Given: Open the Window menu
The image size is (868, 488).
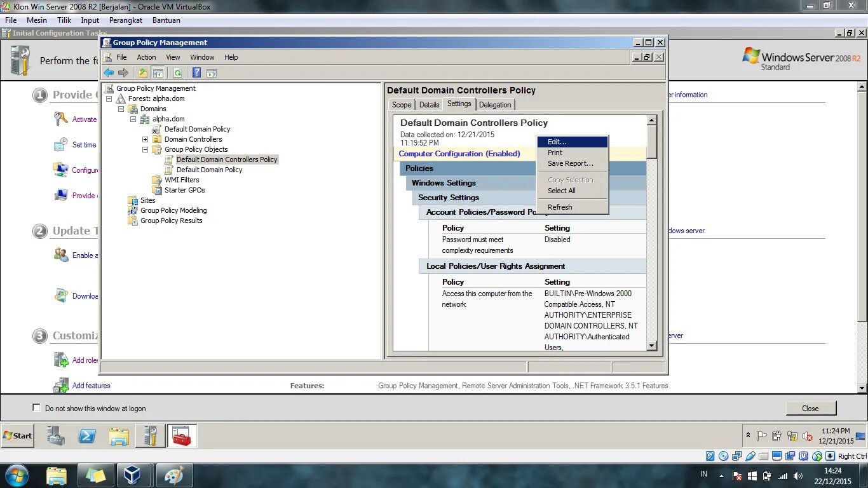Looking at the screenshot, I should coord(202,57).
